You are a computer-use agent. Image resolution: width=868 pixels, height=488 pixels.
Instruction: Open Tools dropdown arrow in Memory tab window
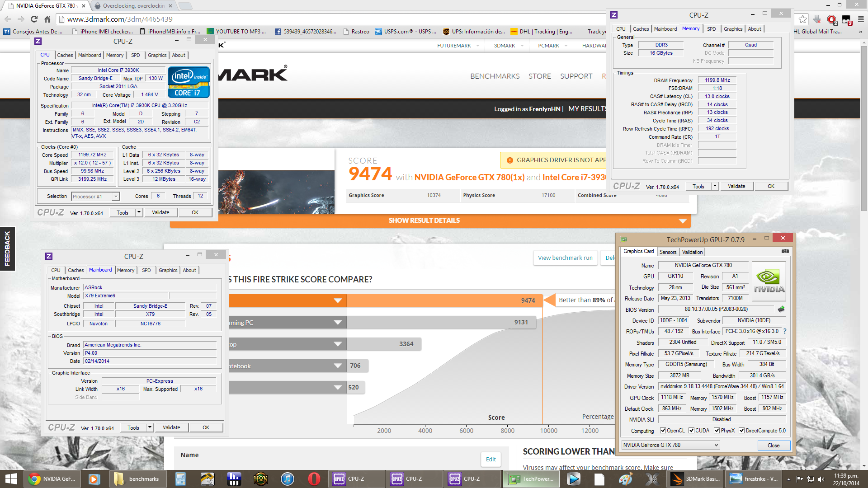point(715,186)
